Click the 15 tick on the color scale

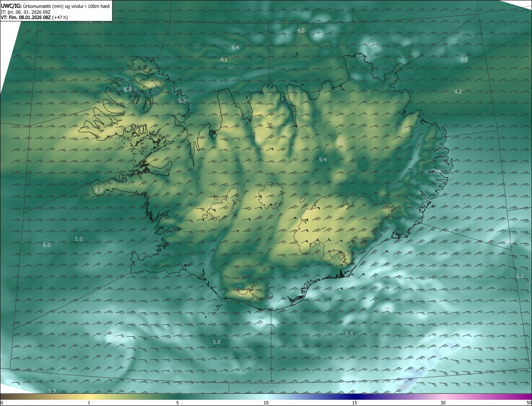pyautogui.click(x=355, y=403)
